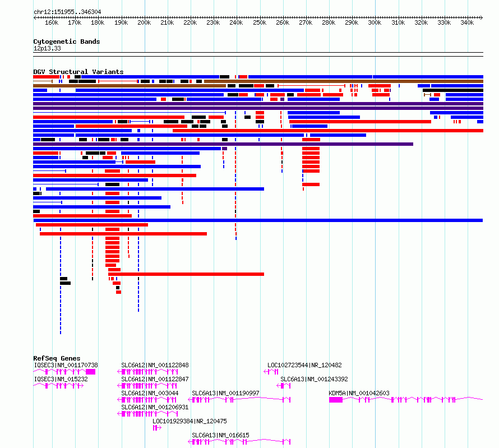Select the 12p13.33 band label
This screenshot has height=448, width=499.
point(47,48)
